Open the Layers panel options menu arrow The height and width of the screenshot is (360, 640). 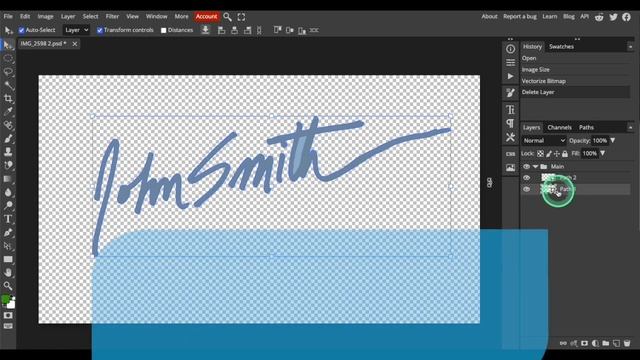pos(630,128)
